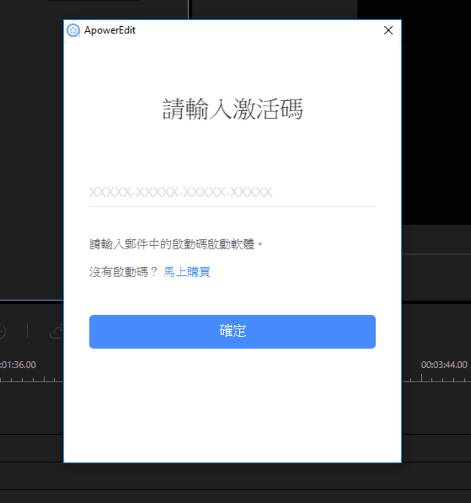Select the 01:36.00 timeline time label
Viewport: 471px width, 503px height.
[18, 364]
